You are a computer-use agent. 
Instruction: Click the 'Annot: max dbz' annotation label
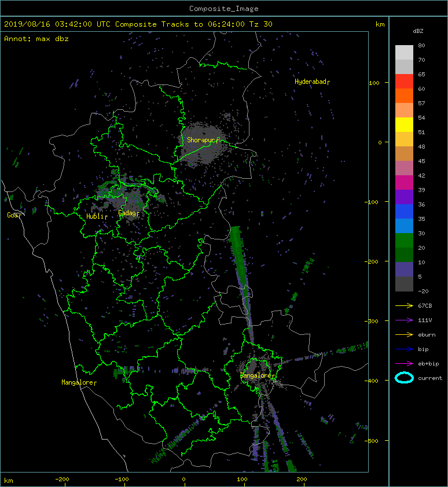(36, 39)
